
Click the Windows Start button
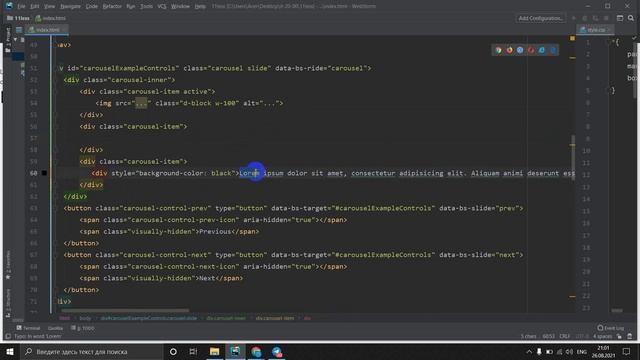[10, 351]
